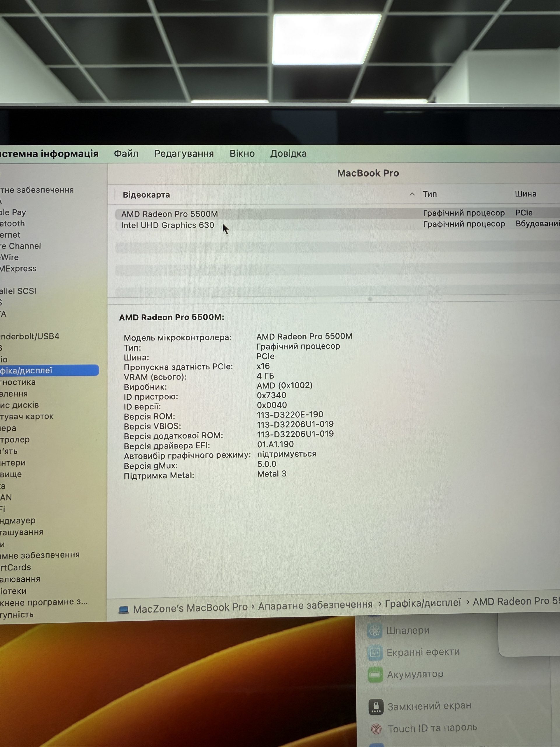This screenshot has height=747, width=560.
Task: Click the ROM version 113-D3220E-190
Action: coord(290,414)
